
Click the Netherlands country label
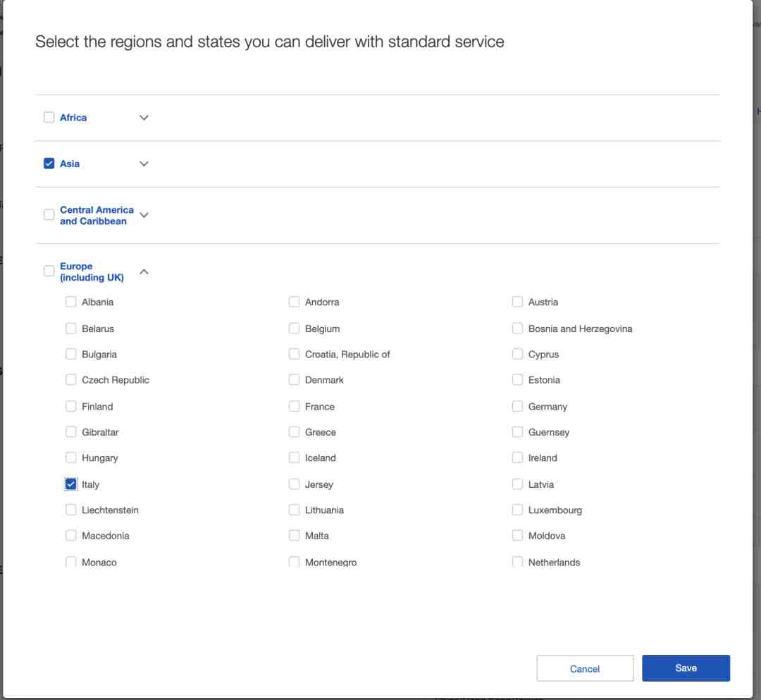(555, 562)
